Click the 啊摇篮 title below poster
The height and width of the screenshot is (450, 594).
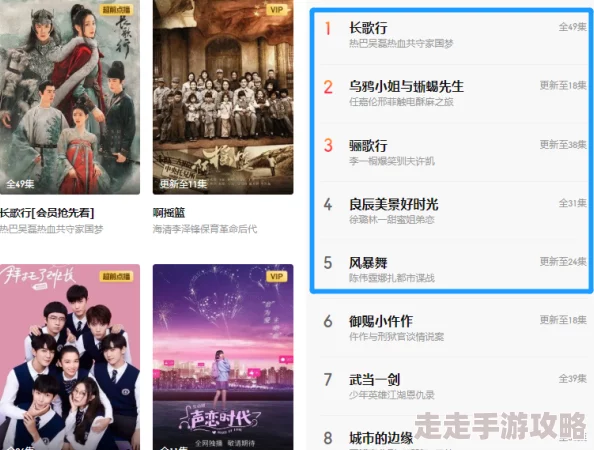[x=169, y=213]
